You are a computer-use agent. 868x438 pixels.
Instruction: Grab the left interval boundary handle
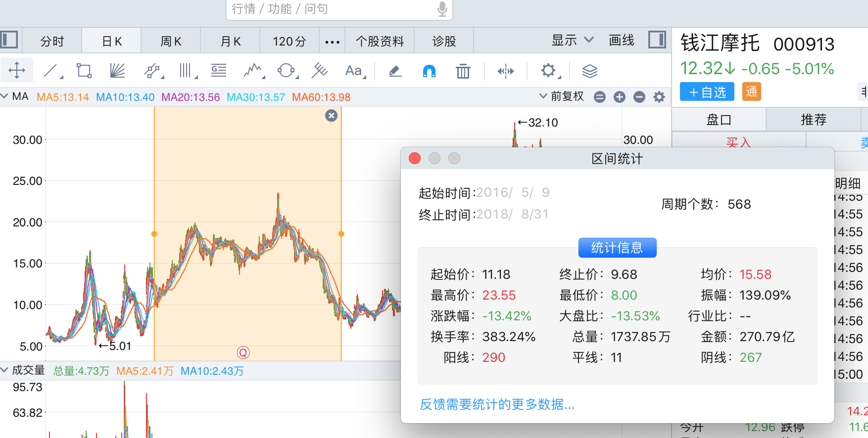[x=154, y=234]
